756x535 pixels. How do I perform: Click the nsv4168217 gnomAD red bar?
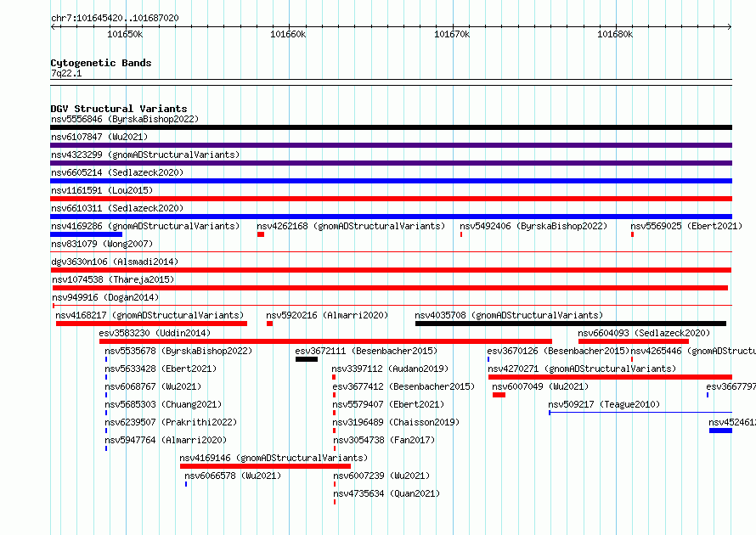(151, 324)
